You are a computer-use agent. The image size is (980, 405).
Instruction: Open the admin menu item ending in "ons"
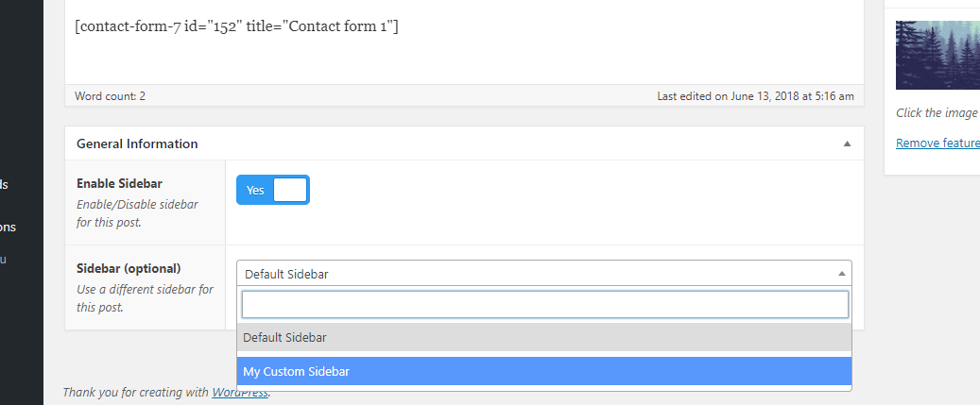[8, 227]
